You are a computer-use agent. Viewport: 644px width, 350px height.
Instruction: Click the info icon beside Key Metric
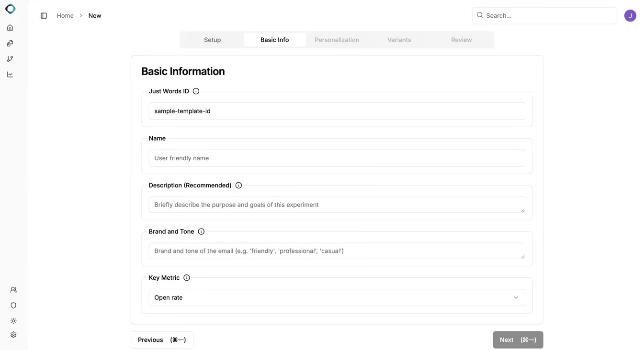[x=187, y=278]
